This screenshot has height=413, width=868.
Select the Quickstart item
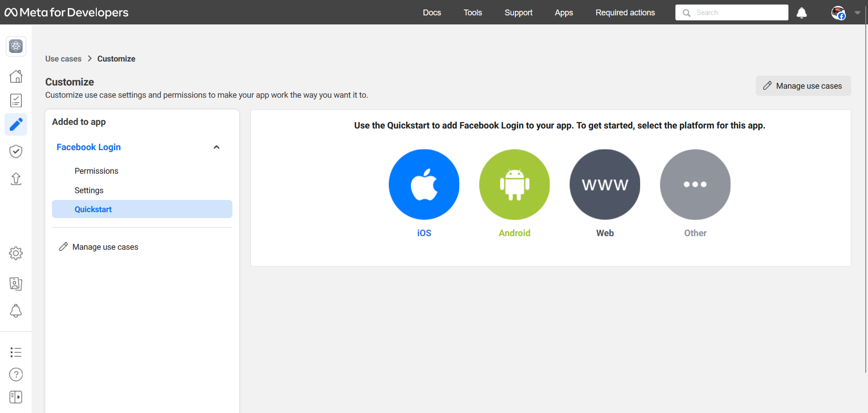click(142, 209)
